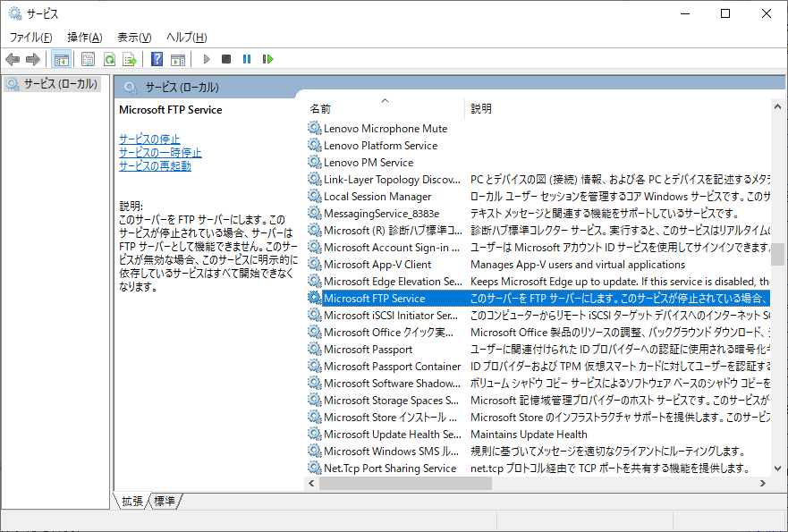Viewport: 788px width, 532px height.
Task: Export the services list
Action: click(x=130, y=59)
